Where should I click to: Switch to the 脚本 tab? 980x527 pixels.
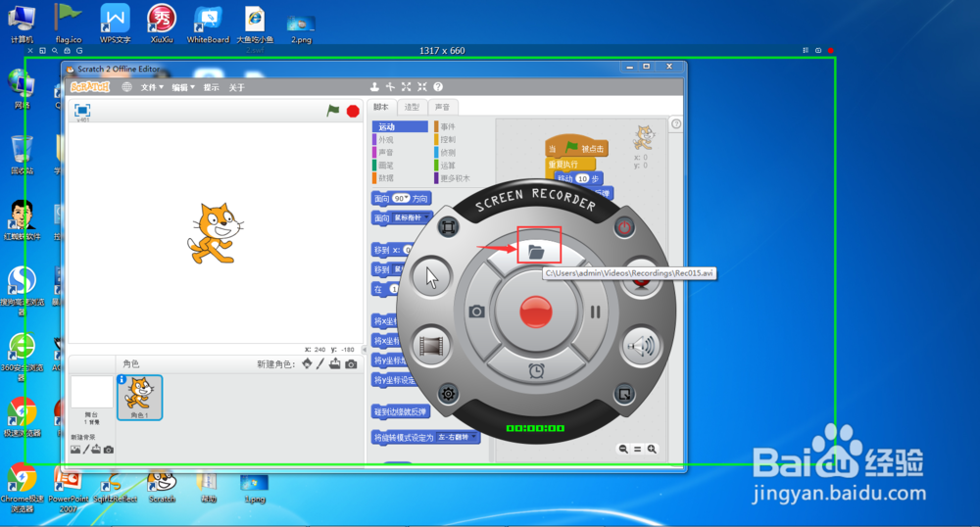pos(381,107)
